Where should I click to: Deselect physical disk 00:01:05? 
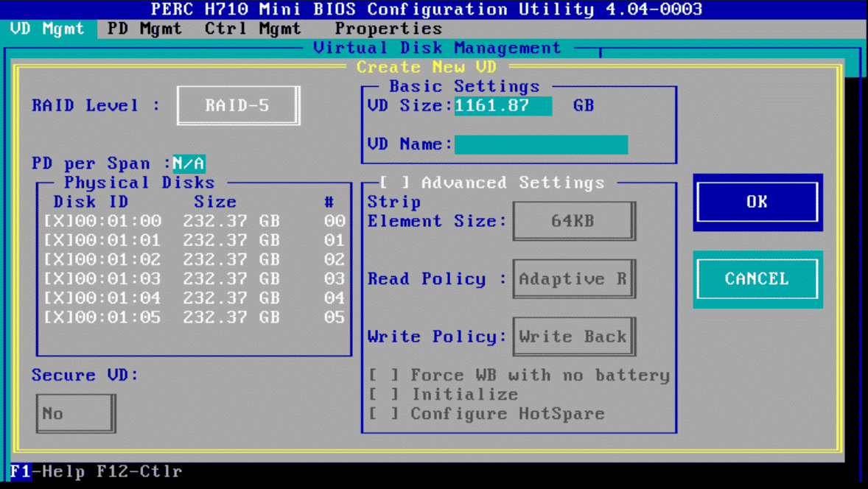[56, 317]
